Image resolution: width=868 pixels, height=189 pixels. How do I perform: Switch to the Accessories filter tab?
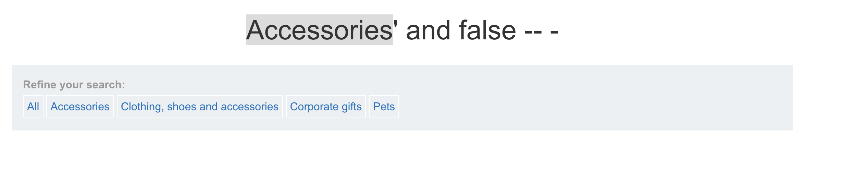point(80,106)
